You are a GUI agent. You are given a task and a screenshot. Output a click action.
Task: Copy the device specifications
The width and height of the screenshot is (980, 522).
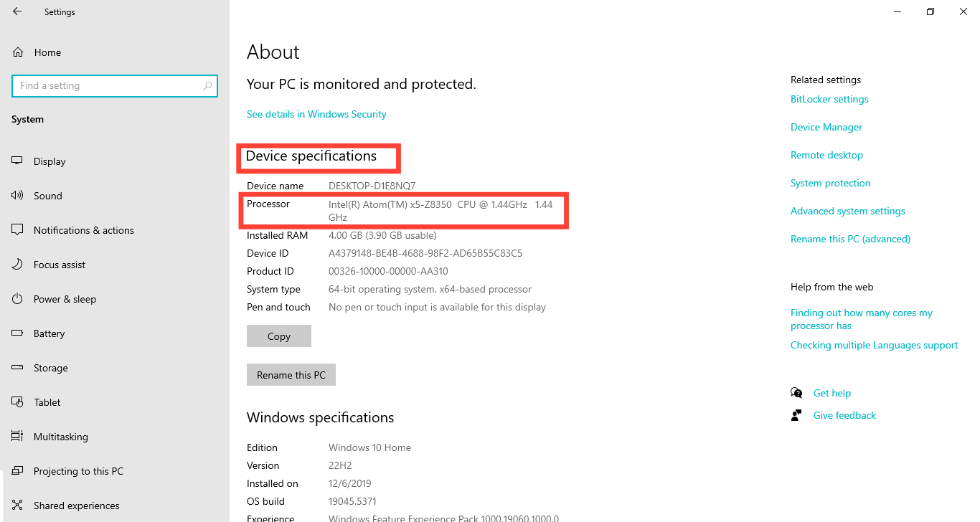coord(279,336)
